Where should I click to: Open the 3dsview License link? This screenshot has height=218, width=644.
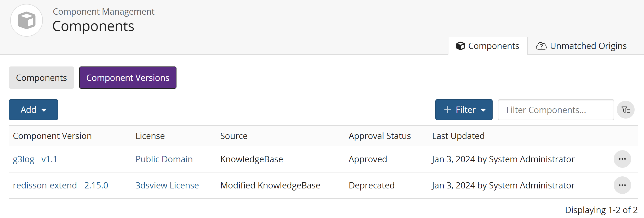[x=167, y=185]
